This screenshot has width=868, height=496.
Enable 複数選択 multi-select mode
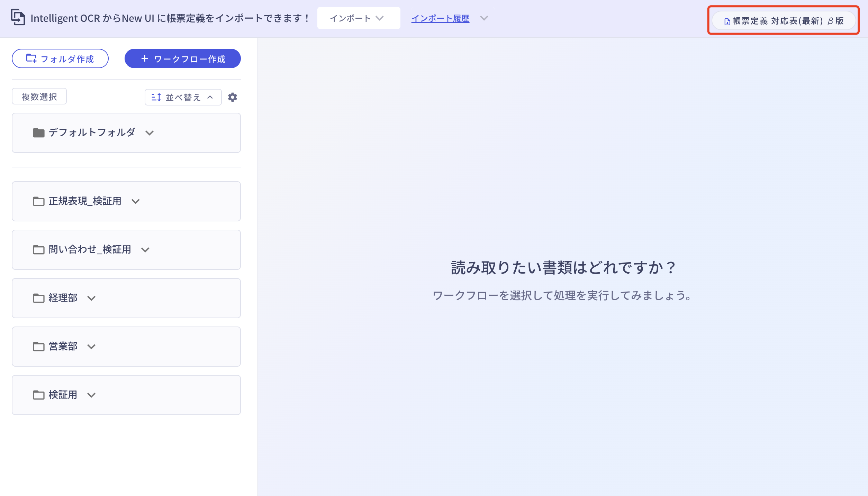[39, 97]
